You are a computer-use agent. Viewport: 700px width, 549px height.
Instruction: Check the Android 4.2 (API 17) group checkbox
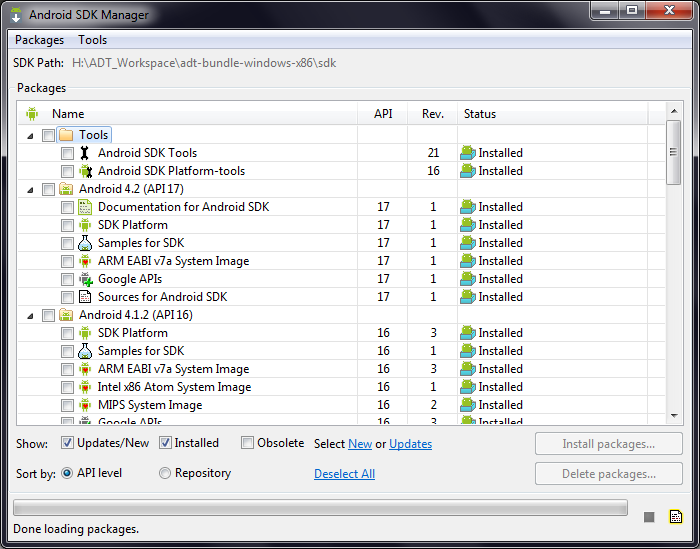[x=48, y=189]
